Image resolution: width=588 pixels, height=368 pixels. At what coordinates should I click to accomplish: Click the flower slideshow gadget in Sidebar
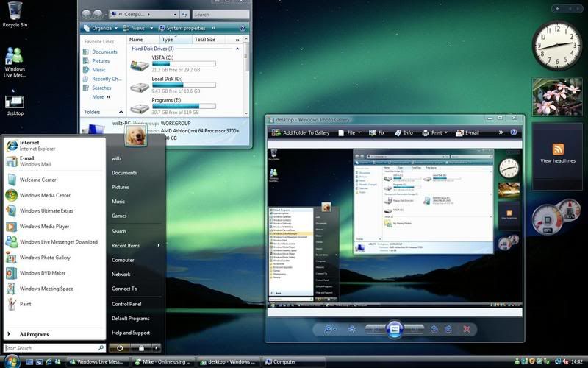[x=557, y=96]
